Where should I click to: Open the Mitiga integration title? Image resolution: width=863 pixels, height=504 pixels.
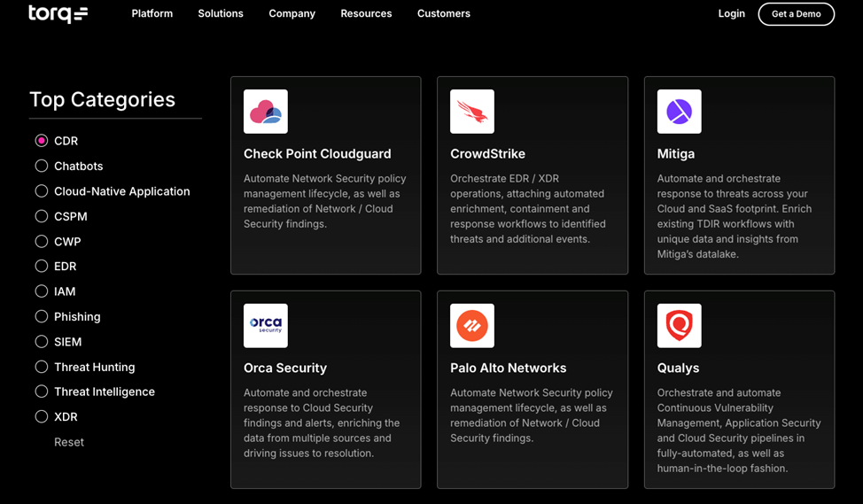675,154
